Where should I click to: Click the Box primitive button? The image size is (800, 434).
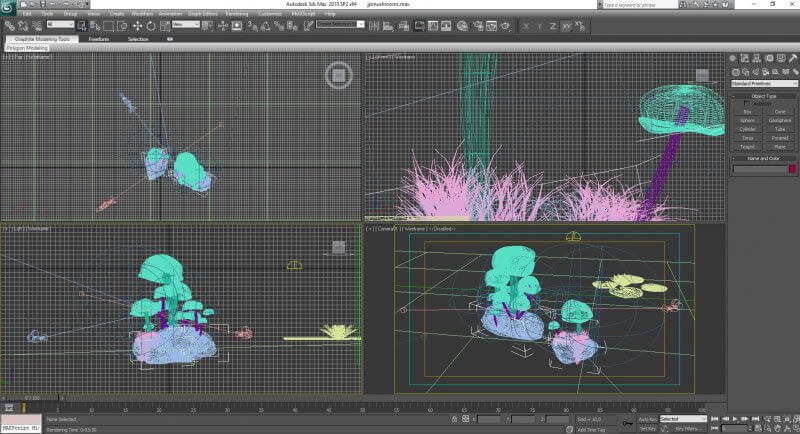coord(747,112)
